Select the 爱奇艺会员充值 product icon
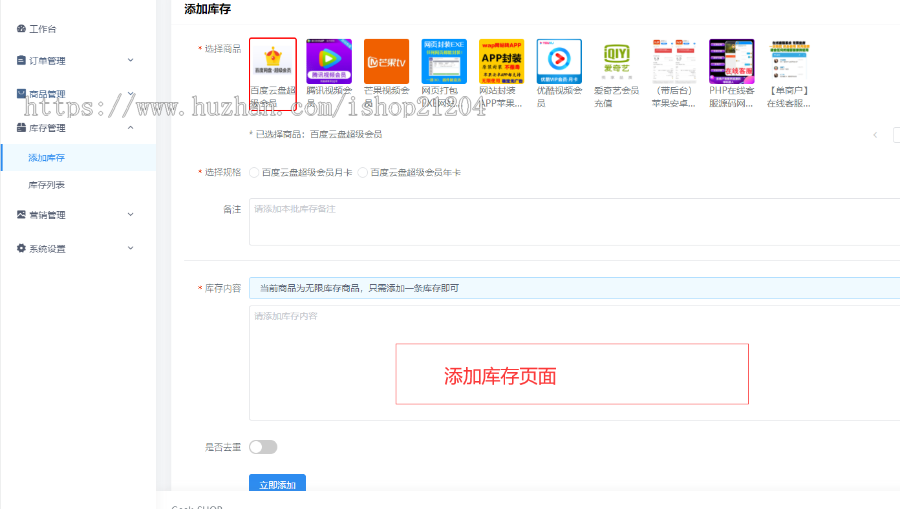The height and width of the screenshot is (509, 900). coord(617,61)
